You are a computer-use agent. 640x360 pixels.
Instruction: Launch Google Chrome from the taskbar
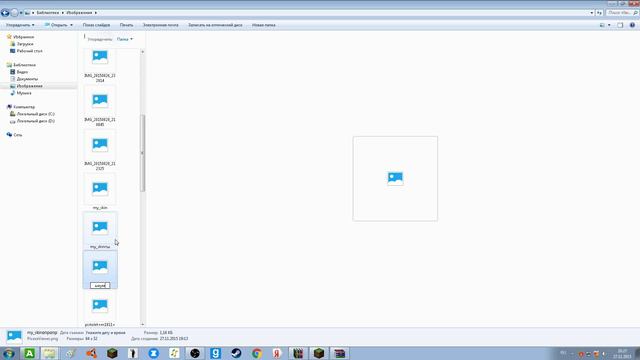(257, 353)
